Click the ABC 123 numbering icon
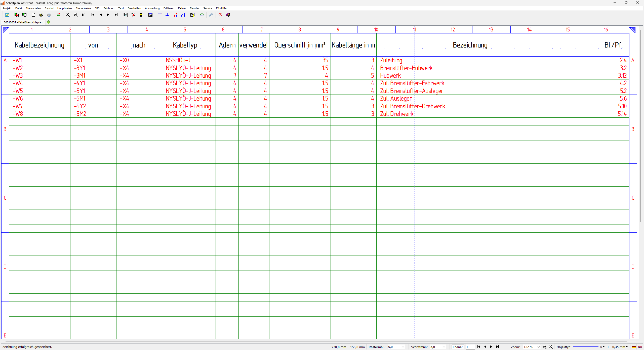Screen dimensions: 644x350 [59, 15]
